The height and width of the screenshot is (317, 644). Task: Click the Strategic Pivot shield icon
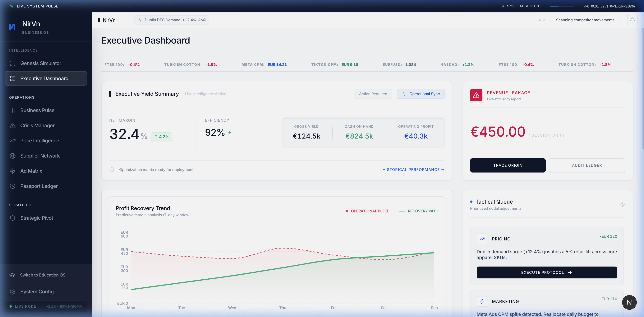pyautogui.click(x=13, y=218)
